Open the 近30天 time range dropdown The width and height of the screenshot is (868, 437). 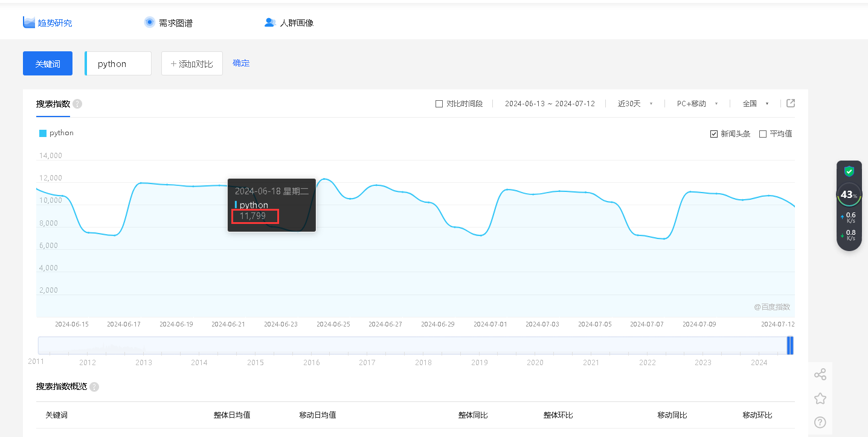pyautogui.click(x=635, y=104)
